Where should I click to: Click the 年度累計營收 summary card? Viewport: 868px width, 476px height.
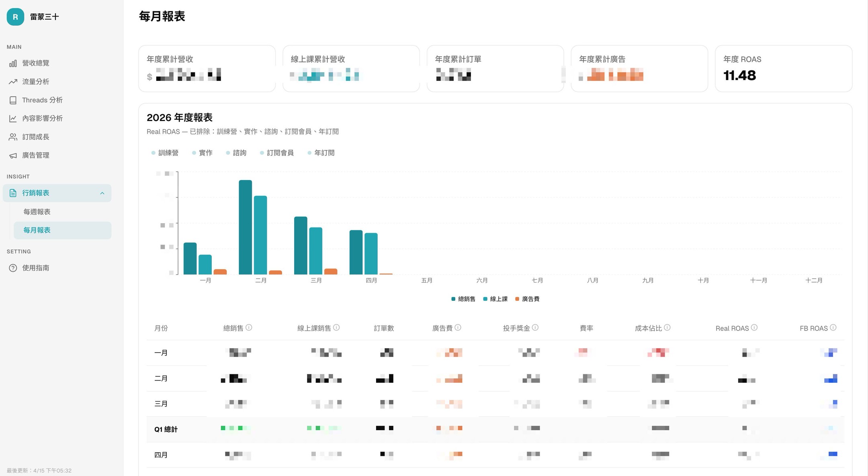(207, 69)
